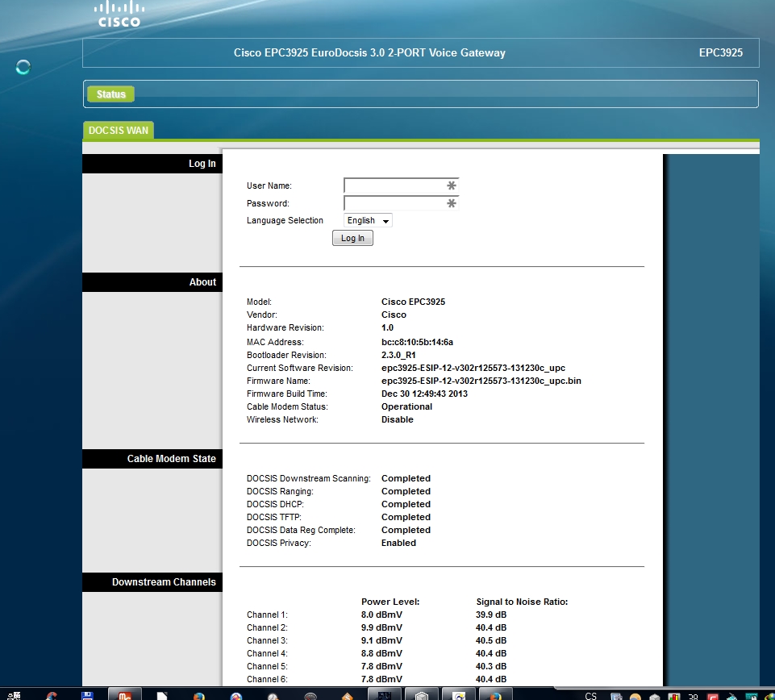The image size is (775, 700).
Task: Click the MAC address 'bc:c8:10:5b:14:6a'
Action: click(x=417, y=342)
